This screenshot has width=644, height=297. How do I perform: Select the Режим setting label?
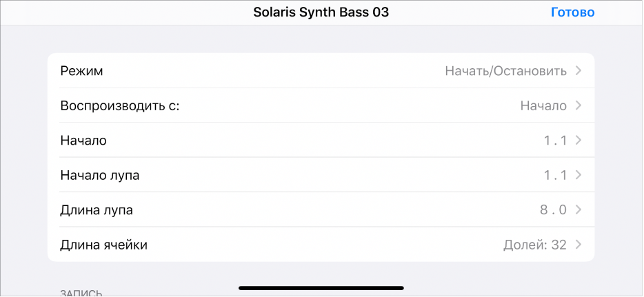pyautogui.click(x=82, y=71)
